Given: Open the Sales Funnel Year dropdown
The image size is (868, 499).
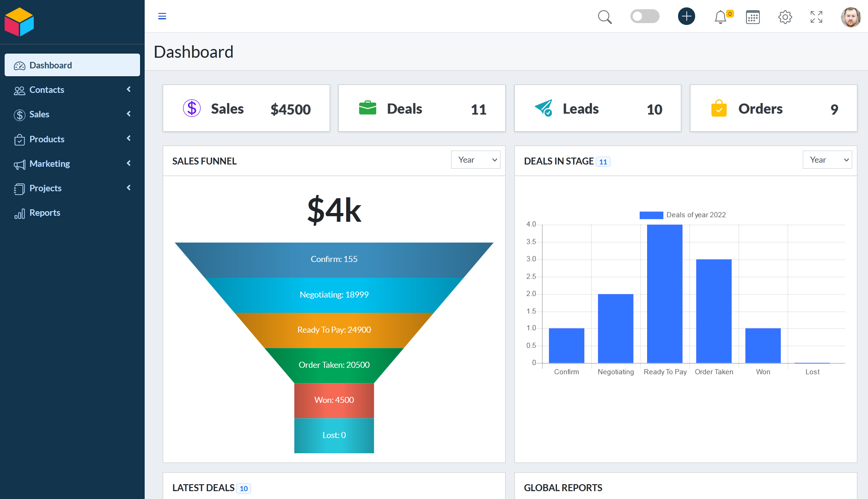Looking at the screenshot, I should point(476,160).
